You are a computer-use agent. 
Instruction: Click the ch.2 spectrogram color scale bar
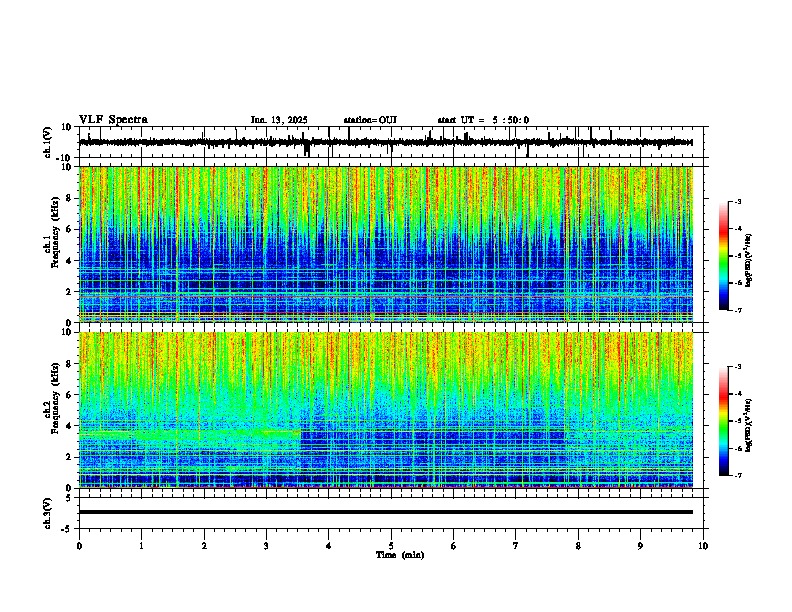pyautogui.click(x=724, y=421)
